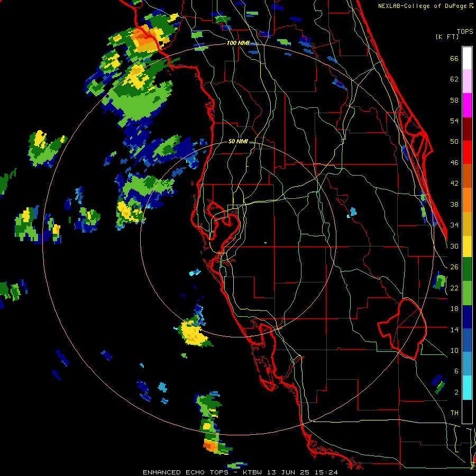Image resolution: width=476 pixels, height=476 pixels.
Task: Select the burnt orange legend segment below red
Action: pyautogui.click(x=467, y=176)
